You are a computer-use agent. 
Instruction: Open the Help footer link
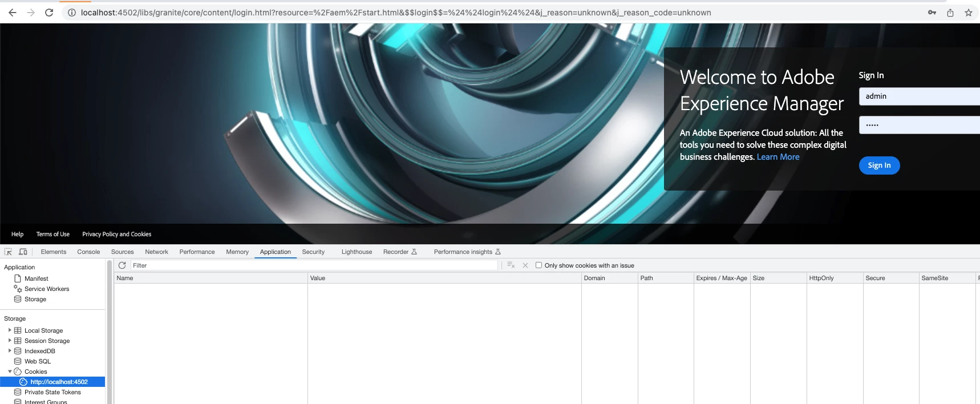[17, 234]
